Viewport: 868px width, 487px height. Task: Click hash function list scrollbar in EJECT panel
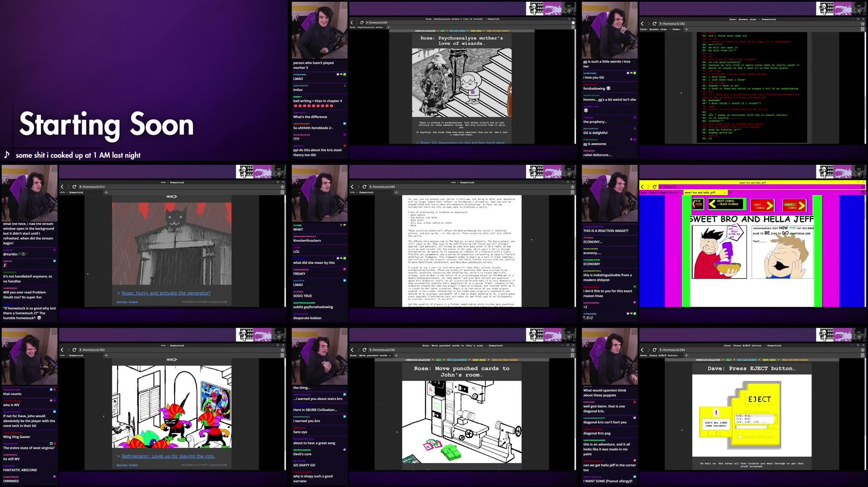775,419
